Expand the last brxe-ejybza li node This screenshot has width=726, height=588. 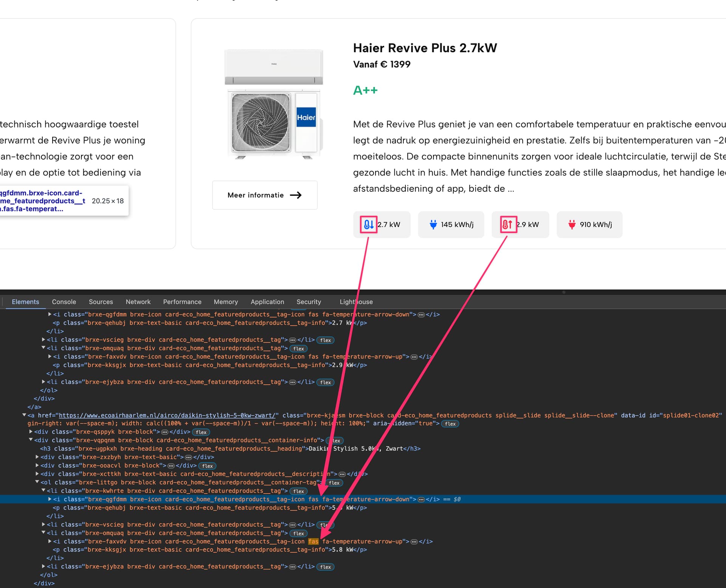pos(43,566)
